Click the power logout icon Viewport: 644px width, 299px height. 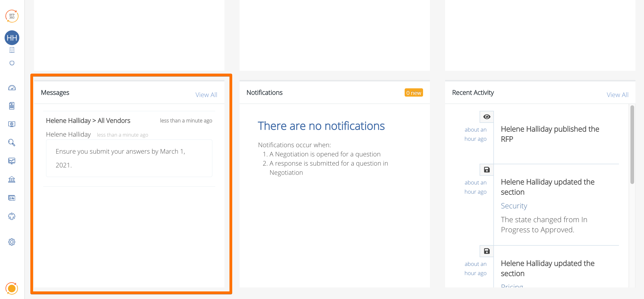click(12, 63)
